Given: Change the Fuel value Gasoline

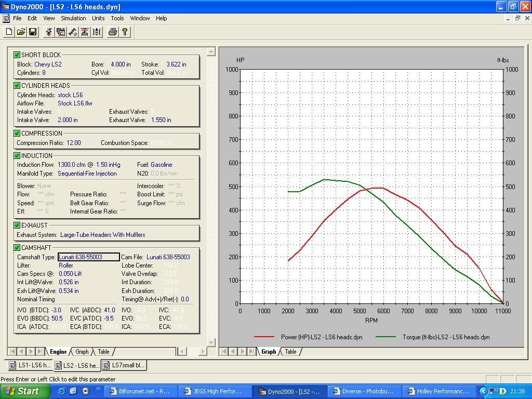Looking at the screenshot, I should tap(161, 165).
